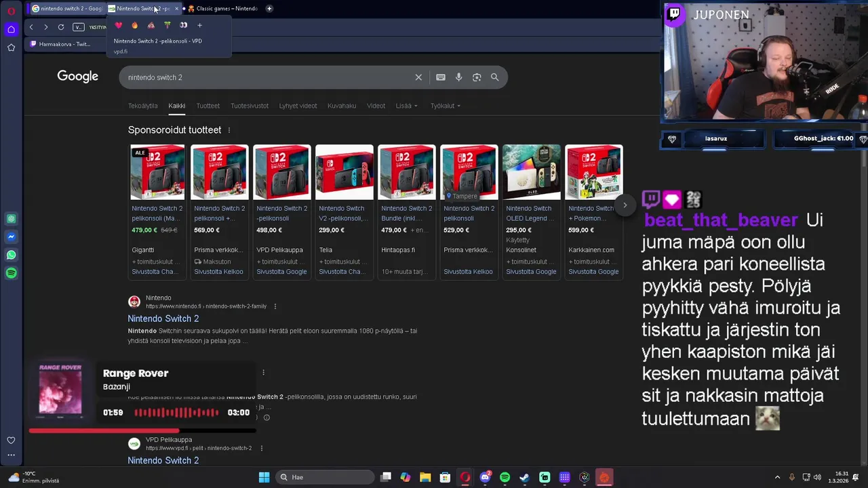Open bookmarks star in Opera sidebar
Image resolution: width=868 pixels, height=488 pixels.
click(x=11, y=47)
